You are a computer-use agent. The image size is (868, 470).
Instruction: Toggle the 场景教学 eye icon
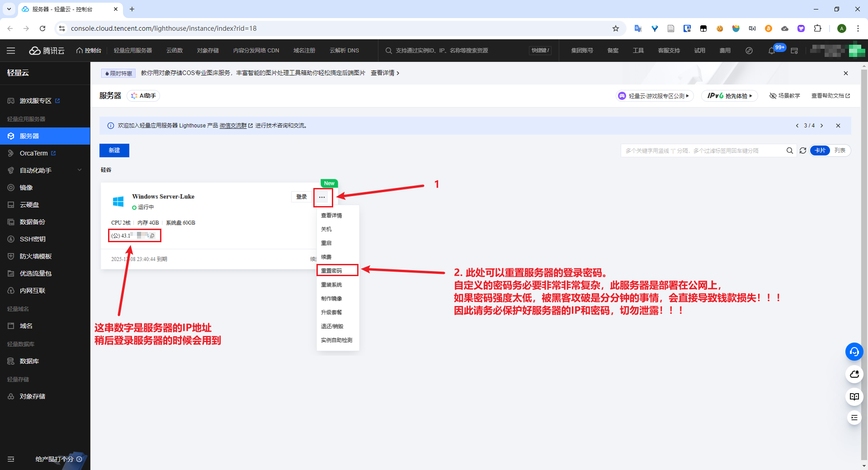(773, 96)
